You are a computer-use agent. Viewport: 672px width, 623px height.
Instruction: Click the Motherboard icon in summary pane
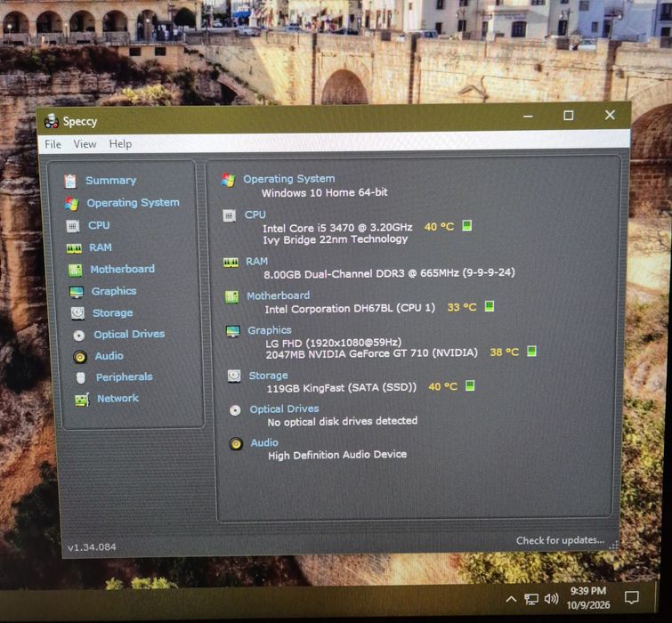pos(231,296)
